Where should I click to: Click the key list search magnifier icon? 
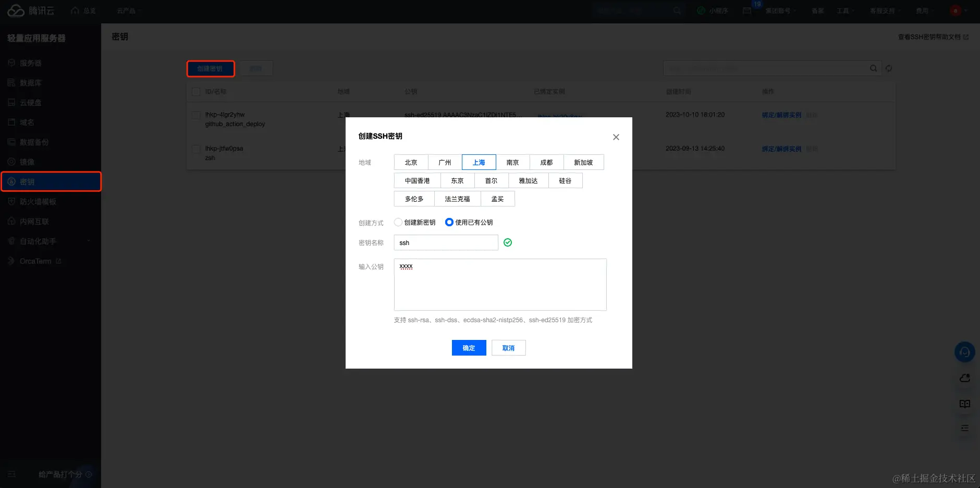(x=874, y=68)
